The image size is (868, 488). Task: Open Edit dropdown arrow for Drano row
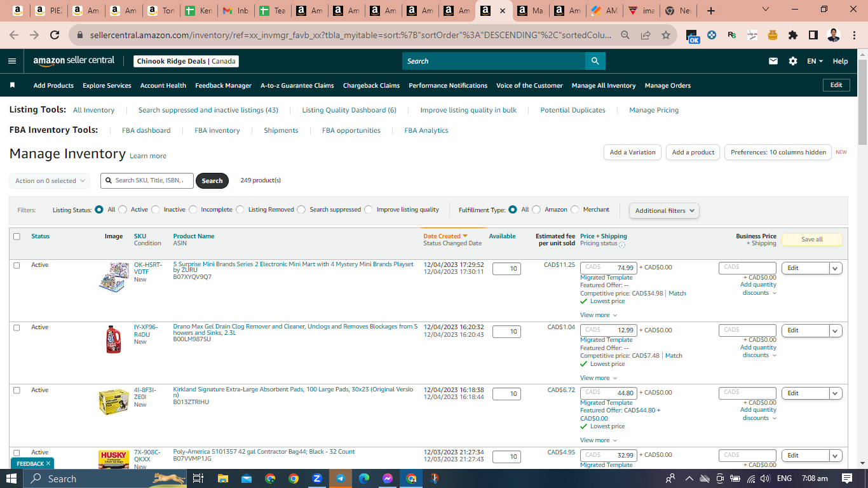coord(836,330)
